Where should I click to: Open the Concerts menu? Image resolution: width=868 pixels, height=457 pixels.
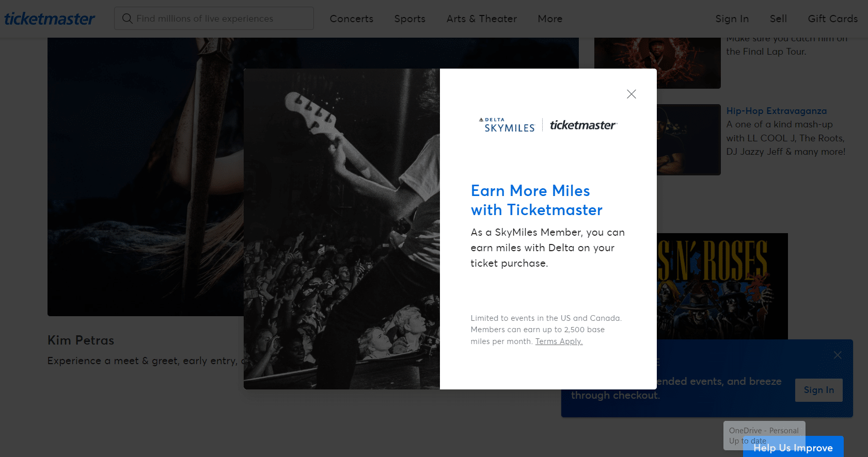tap(351, 19)
